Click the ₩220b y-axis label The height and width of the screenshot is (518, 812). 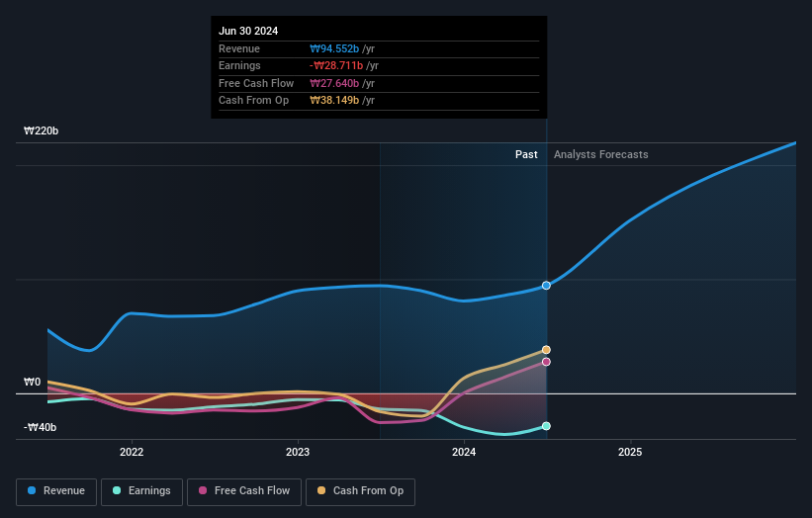click(42, 130)
